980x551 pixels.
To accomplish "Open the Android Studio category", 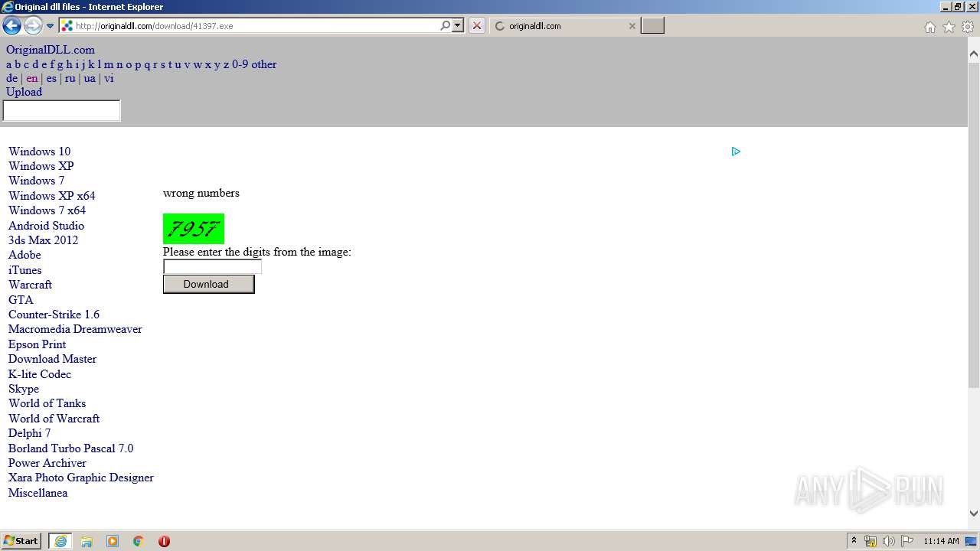I will tap(47, 226).
